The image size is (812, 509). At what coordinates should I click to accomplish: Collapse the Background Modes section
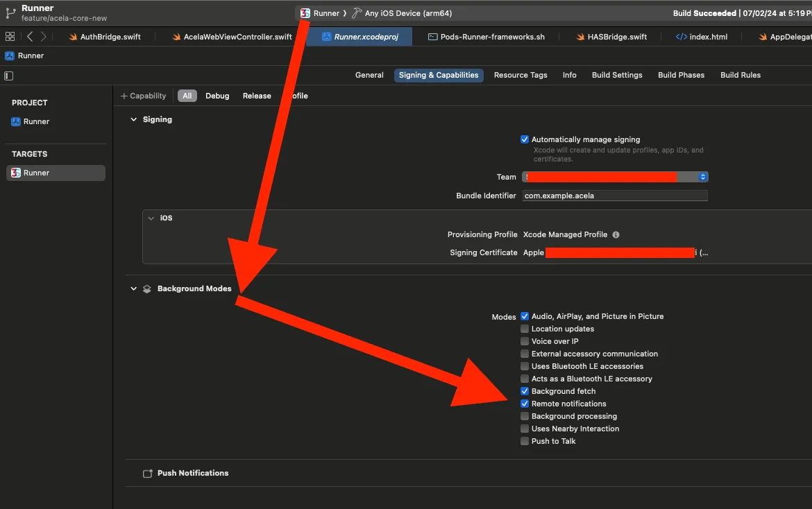click(x=134, y=288)
